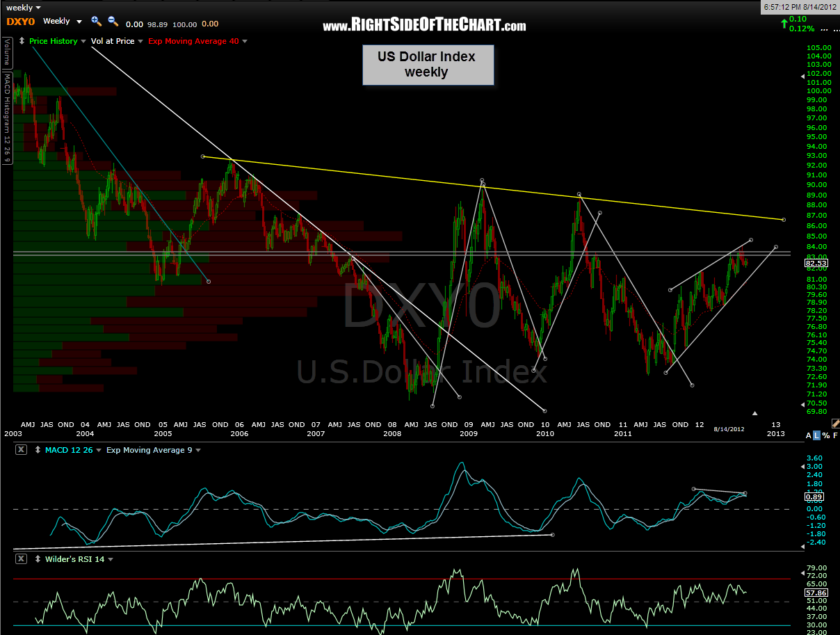
Task: Close the MACD 12 26 pane
Action: (21, 450)
